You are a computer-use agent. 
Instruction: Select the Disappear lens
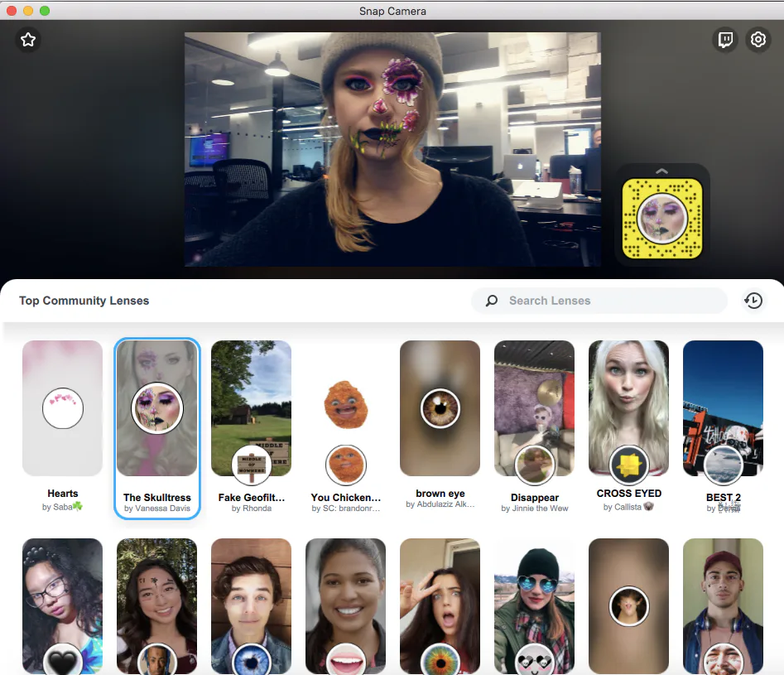point(535,427)
